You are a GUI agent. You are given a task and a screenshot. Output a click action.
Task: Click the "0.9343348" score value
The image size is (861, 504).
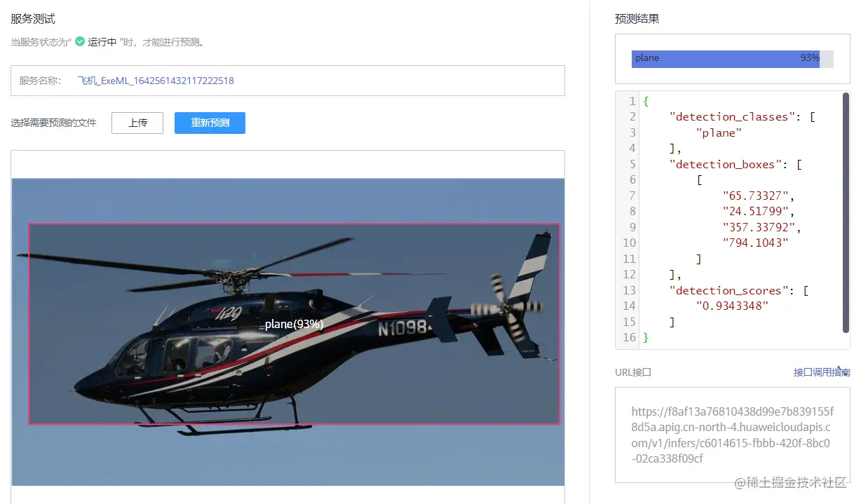pyautogui.click(x=732, y=306)
